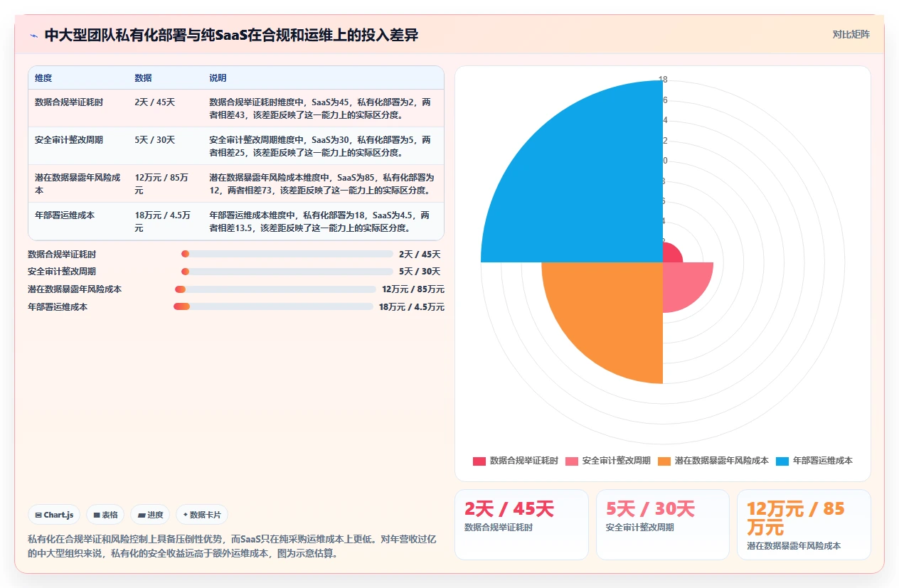This screenshot has width=899, height=588.
Task: Click the 对比矩阵 label in the header
Action: [x=851, y=34]
